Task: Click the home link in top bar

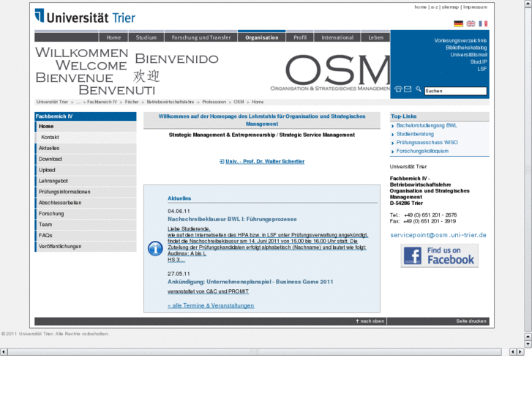Action: [x=420, y=7]
